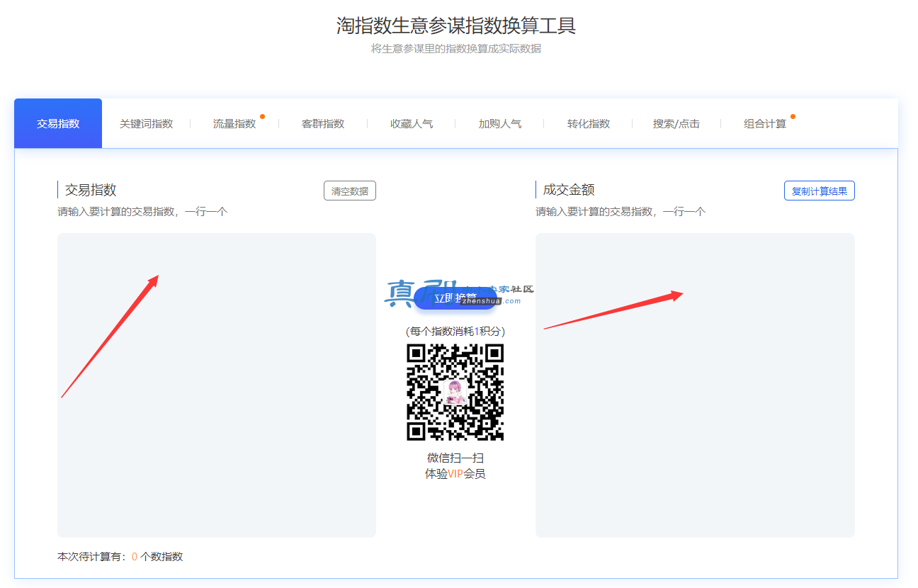Go to the 客群指数 tab

point(323,123)
